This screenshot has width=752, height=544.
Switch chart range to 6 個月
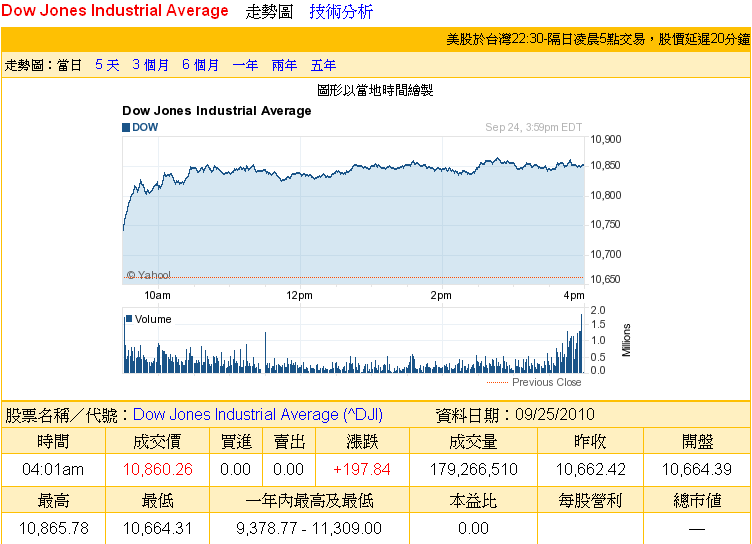(200, 65)
